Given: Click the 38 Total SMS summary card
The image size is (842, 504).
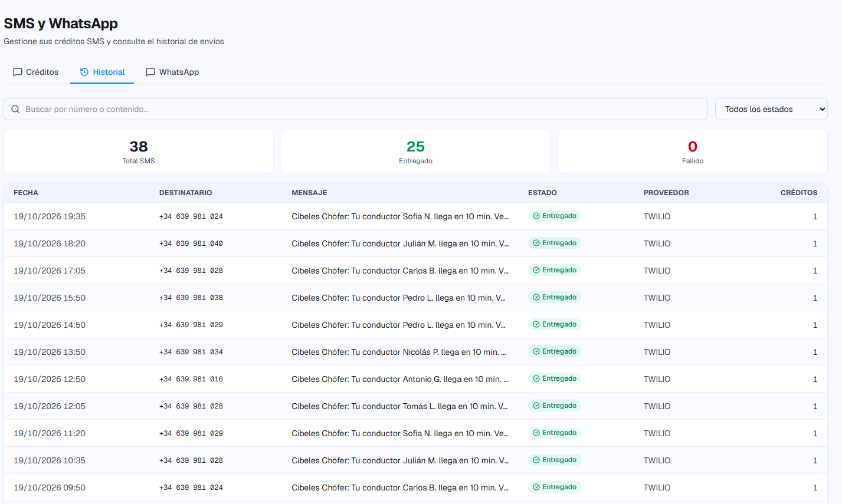Looking at the screenshot, I should pyautogui.click(x=139, y=151).
